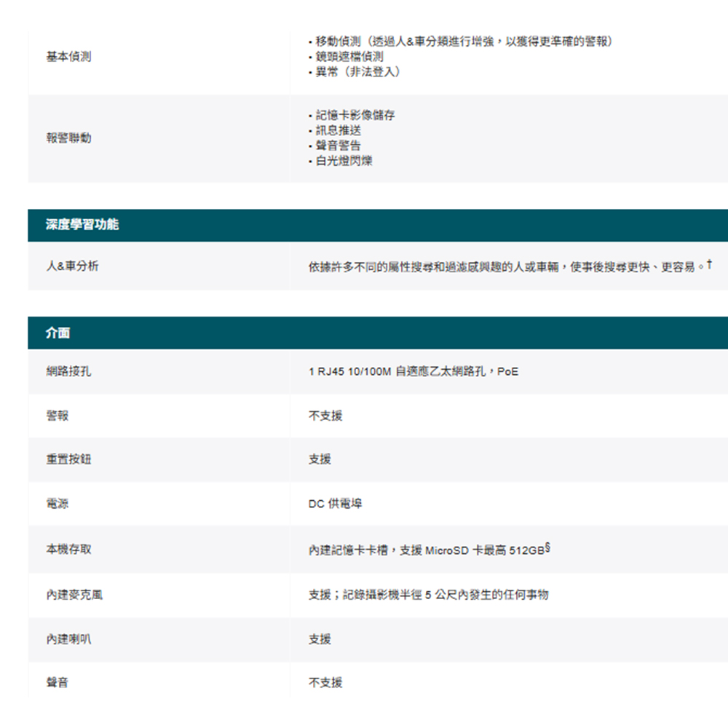Viewport: 728px width, 728px height.
Task: Click the 人&車分析 label
Action: [73, 266]
